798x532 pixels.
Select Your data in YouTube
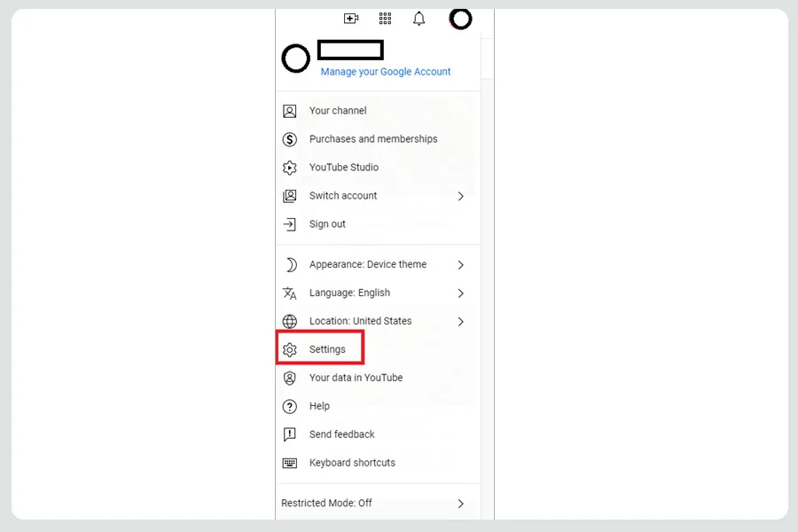click(378, 378)
